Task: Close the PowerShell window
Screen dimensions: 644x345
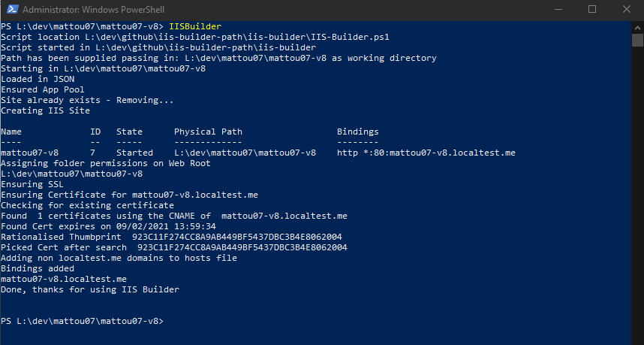Action: (626, 9)
